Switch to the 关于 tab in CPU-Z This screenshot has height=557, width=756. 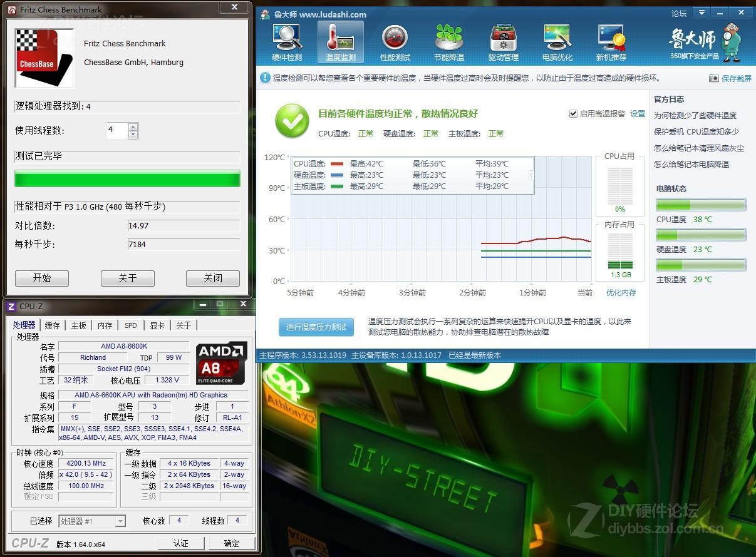click(x=184, y=325)
